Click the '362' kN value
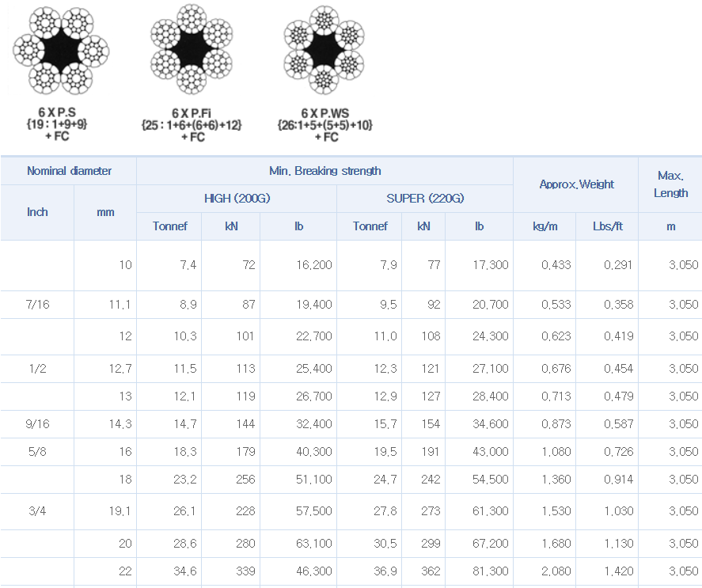Image resolution: width=702 pixels, height=588 pixels. pos(431,571)
